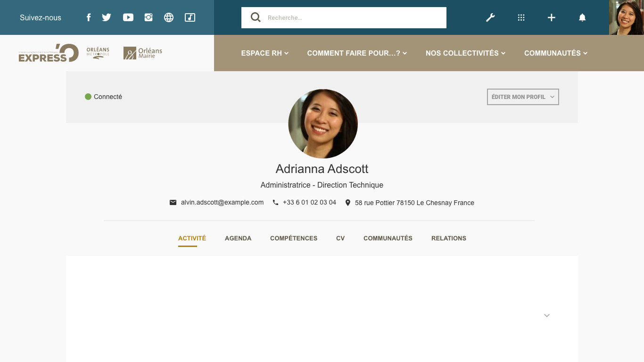Expand the activity panel chevron
Viewport: 644px width, 362px height.
click(547, 315)
